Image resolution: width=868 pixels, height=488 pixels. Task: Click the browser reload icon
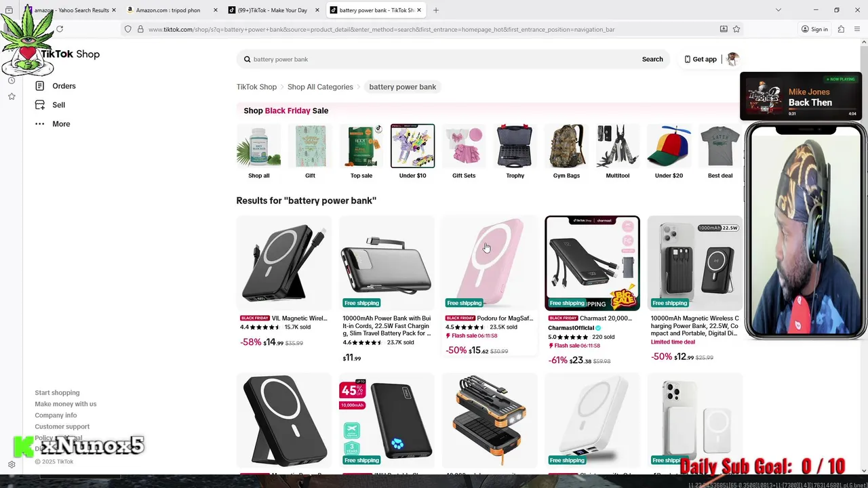(x=60, y=29)
